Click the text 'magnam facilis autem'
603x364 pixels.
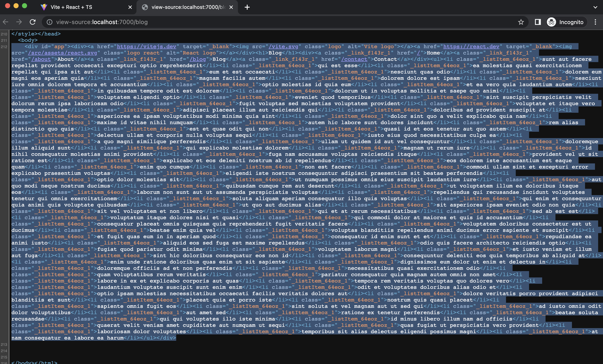pyautogui.click(x=232, y=78)
